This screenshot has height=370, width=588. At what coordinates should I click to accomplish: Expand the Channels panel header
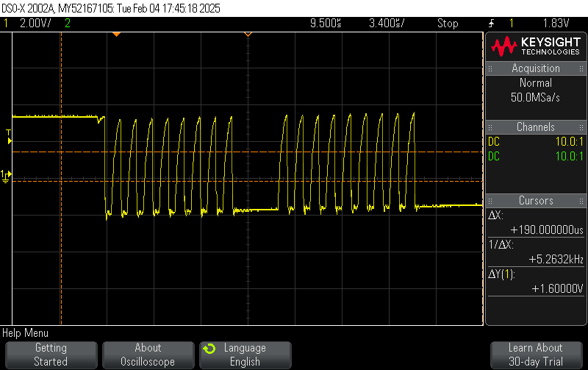536,127
